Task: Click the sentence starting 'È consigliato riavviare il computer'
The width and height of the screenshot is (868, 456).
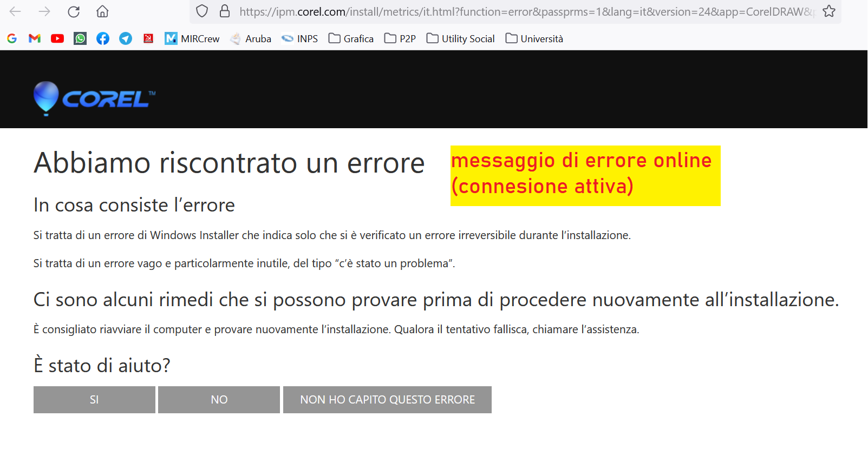Action: 336,329
